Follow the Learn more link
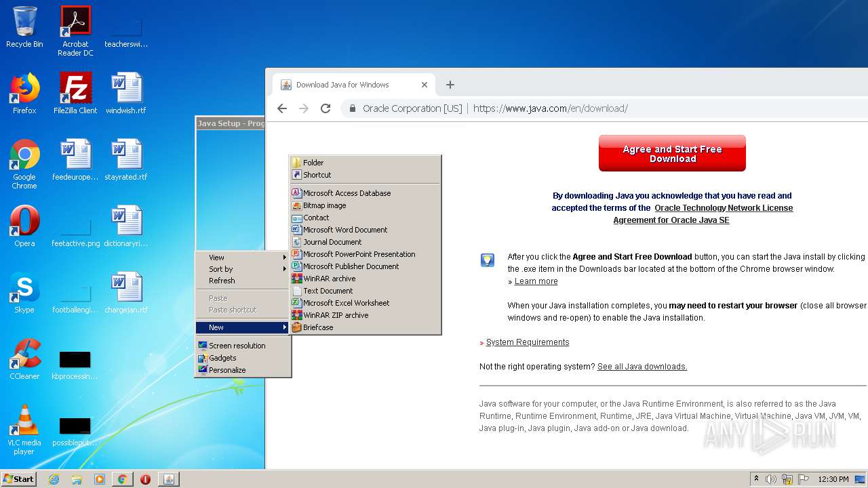The height and width of the screenshot is (488, 868). tap(536, 281)
